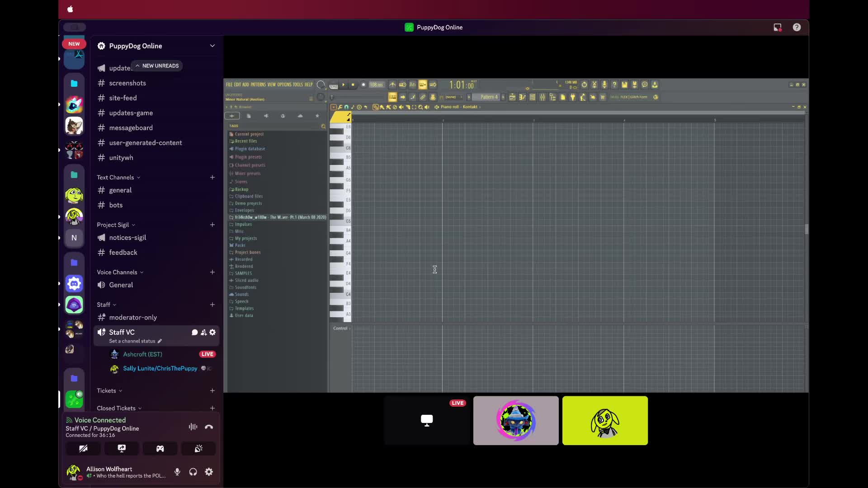This screenshot has width=868, height=488.
Task: Open the EDIT menu in FL Studio
Action: tap(237, 84)
